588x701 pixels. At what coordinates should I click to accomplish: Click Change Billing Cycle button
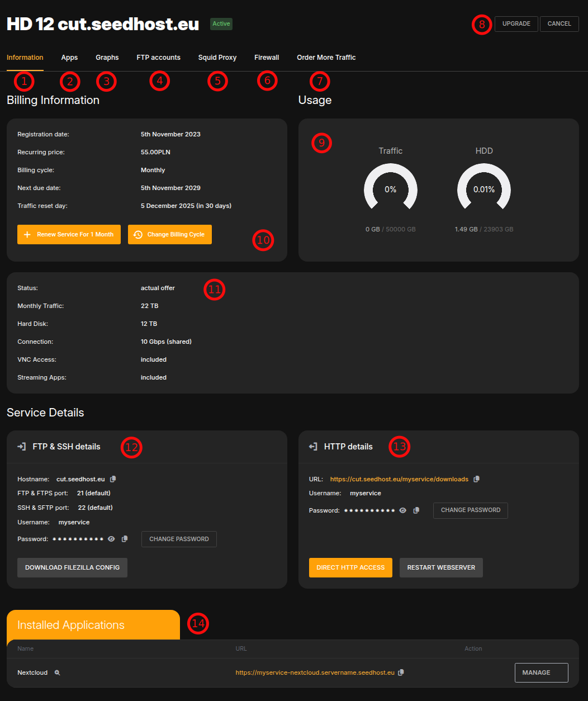point(170,235)
